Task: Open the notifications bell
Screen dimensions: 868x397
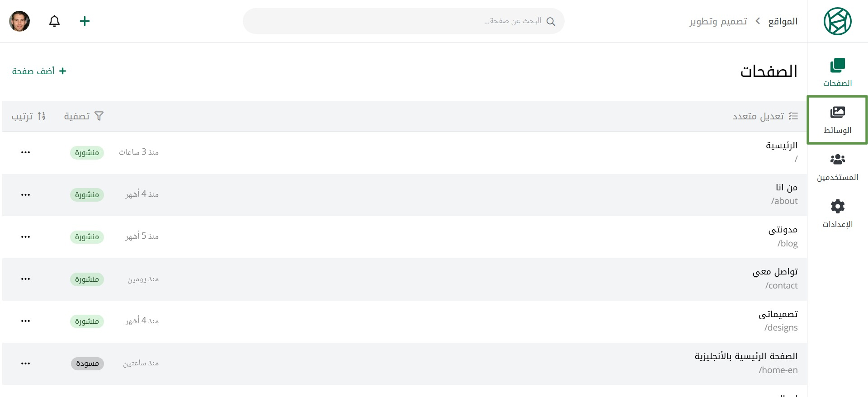Action: 54,21
